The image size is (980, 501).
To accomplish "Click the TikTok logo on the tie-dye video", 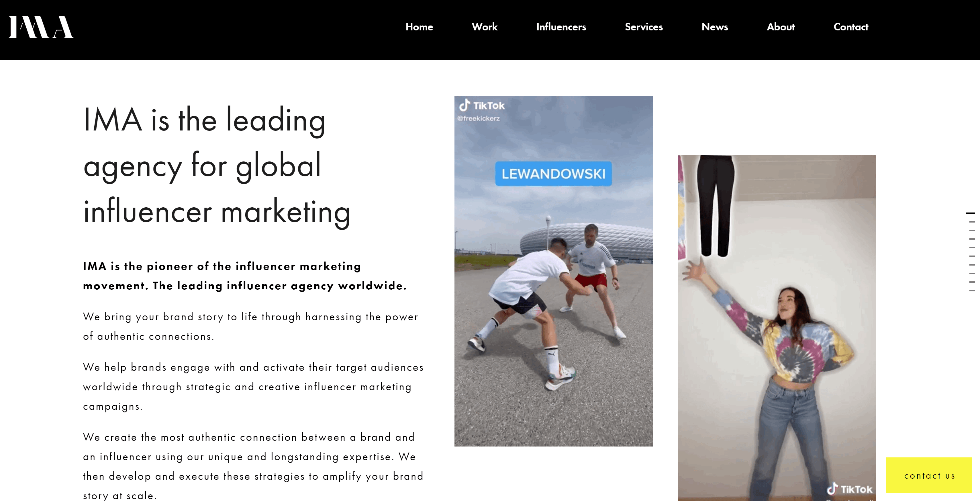I will (850, 489).
